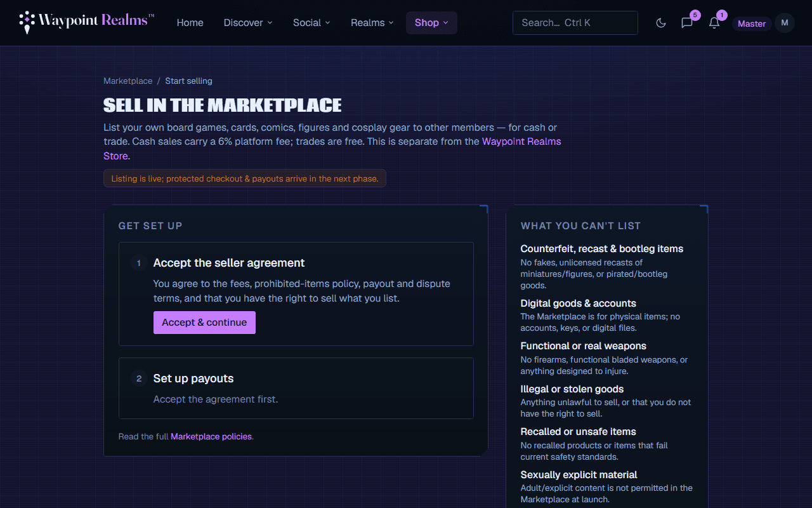Click Sexually explicit material heading
The height and width of the screenshot is (508, 812).
(579, 475)
